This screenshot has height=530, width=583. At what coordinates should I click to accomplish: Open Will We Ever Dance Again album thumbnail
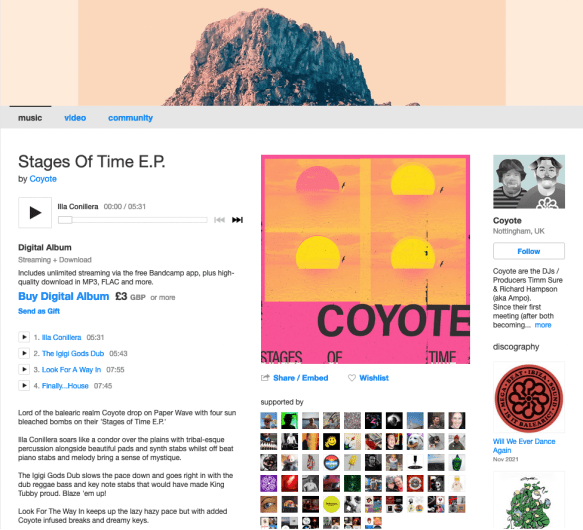pos(529,397)
